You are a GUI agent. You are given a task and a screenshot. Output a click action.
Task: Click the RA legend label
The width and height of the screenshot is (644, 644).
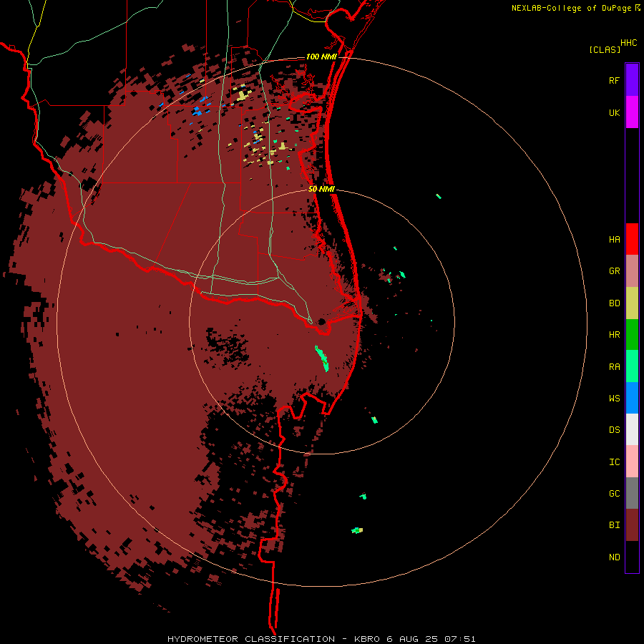point(615,367)
